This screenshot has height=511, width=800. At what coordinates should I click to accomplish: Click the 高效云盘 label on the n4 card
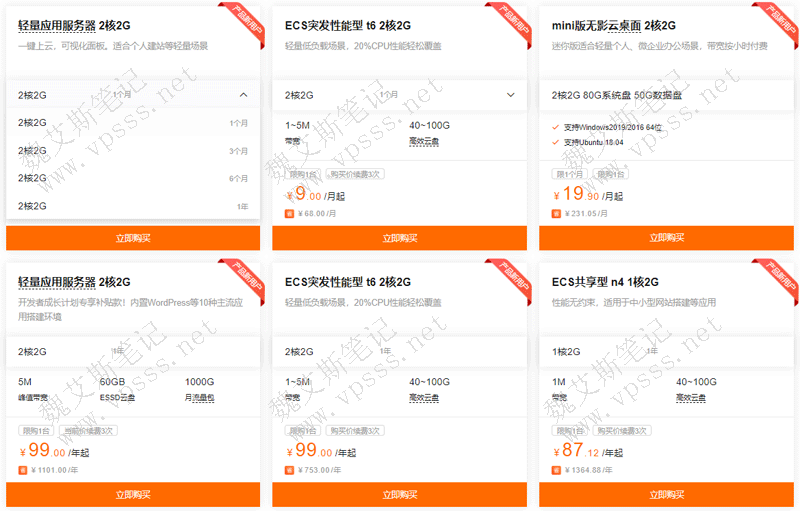tap(691, 398)
